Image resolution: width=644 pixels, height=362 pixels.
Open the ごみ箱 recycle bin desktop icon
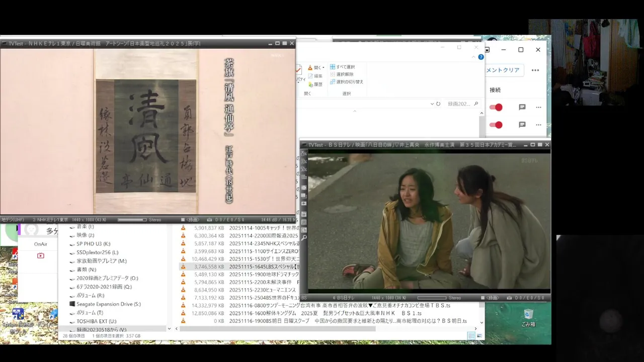pos(528,318)
